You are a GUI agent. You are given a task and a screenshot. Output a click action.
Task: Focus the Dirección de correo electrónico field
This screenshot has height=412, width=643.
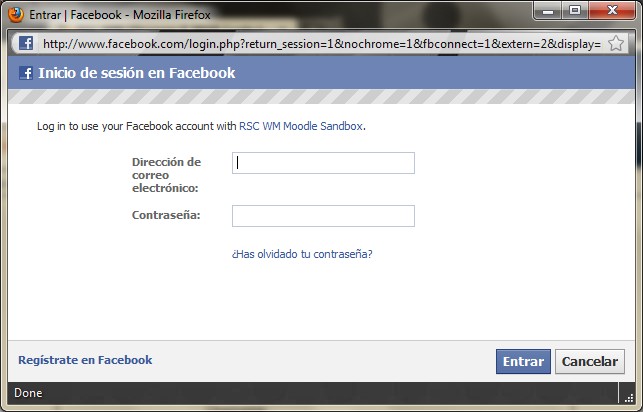coord(323,163)
